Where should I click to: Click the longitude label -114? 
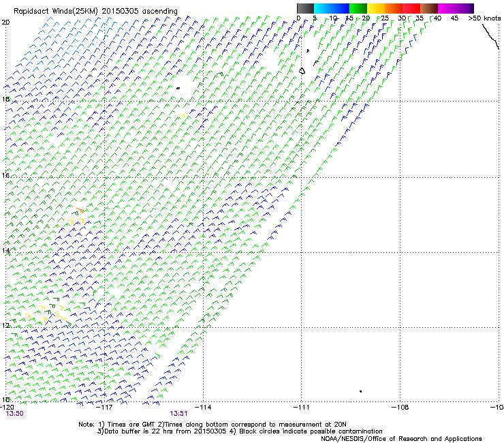(x=203, y=408)
